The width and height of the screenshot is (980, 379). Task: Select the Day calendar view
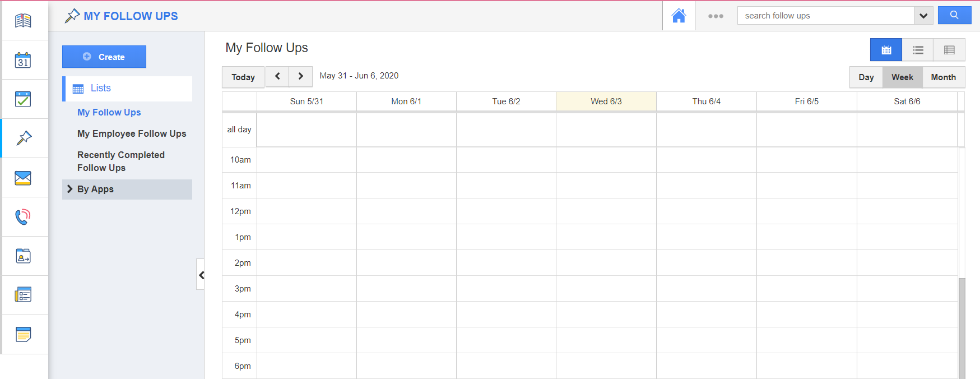coord(866,77)
